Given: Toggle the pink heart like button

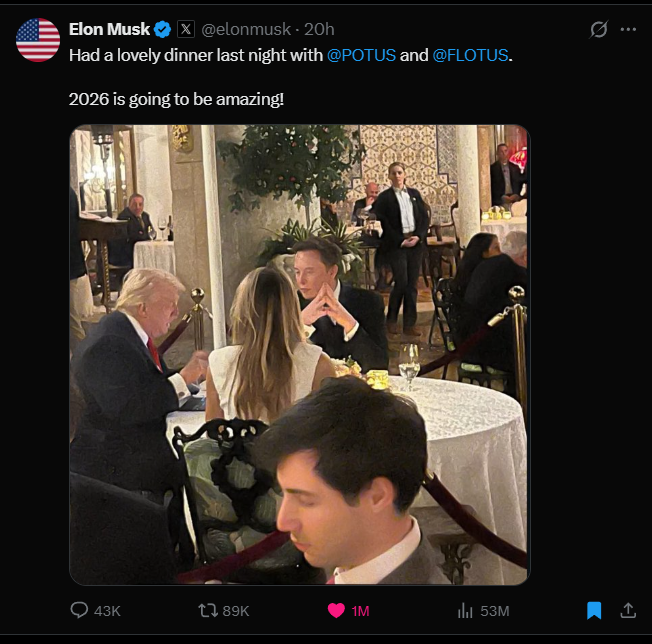Looking at the screenshot, I should pos(337,610).
